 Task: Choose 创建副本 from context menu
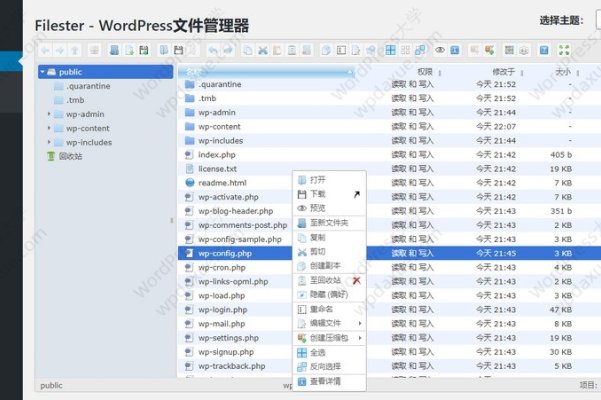[329, 266]
